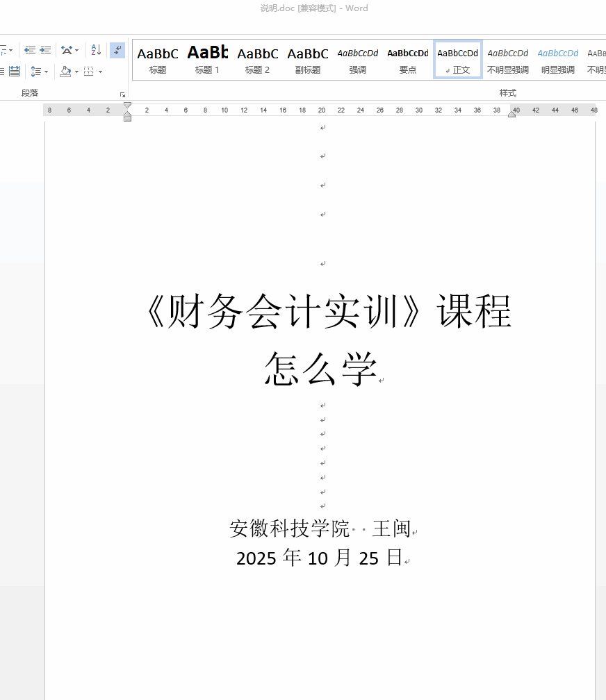This screenshot has height=700, width=606.
Task: Open the 段落 dialog launcher
Action: [122, 94]
